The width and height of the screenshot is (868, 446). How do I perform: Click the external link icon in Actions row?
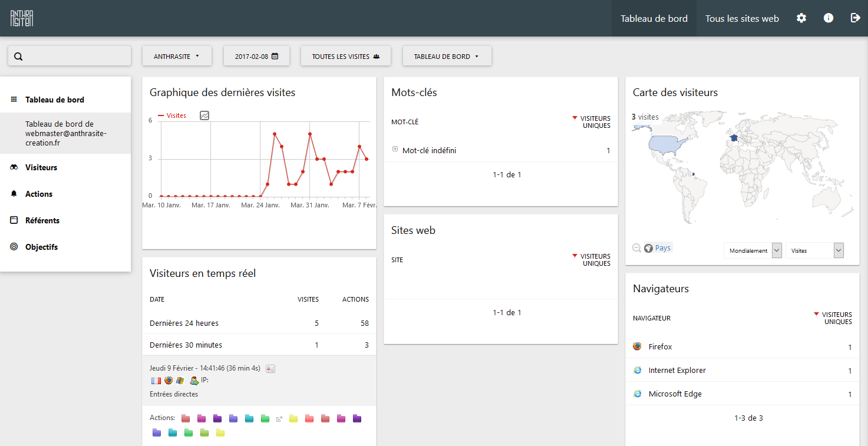279,419
